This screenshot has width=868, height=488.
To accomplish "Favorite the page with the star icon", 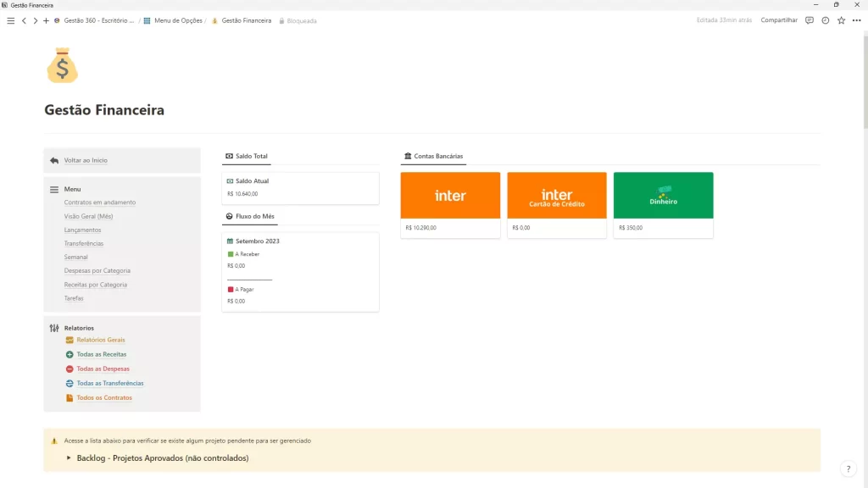I will pos(841,20).
